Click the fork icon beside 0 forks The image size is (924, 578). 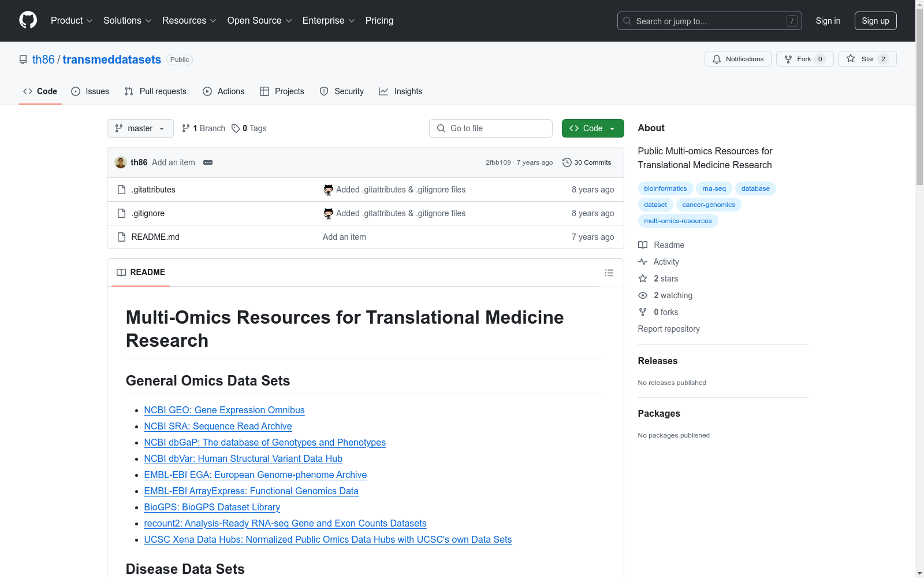pos(643,312)
